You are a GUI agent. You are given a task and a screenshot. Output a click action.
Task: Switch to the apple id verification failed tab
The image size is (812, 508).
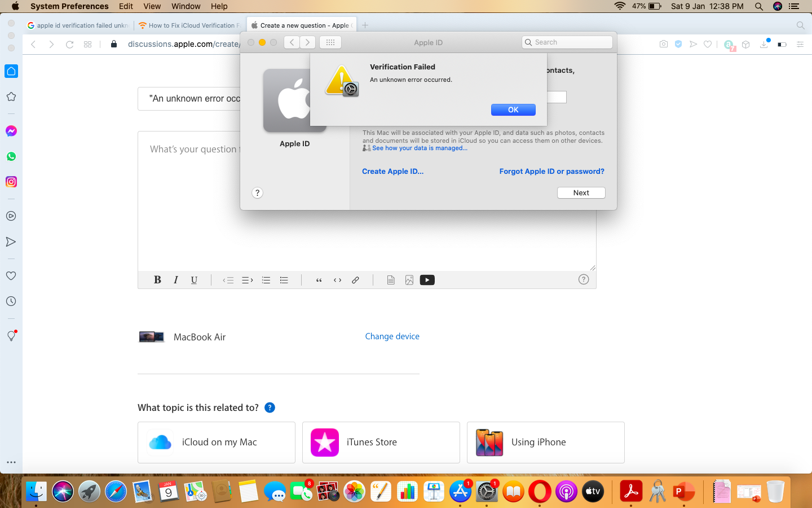point(78,25)
